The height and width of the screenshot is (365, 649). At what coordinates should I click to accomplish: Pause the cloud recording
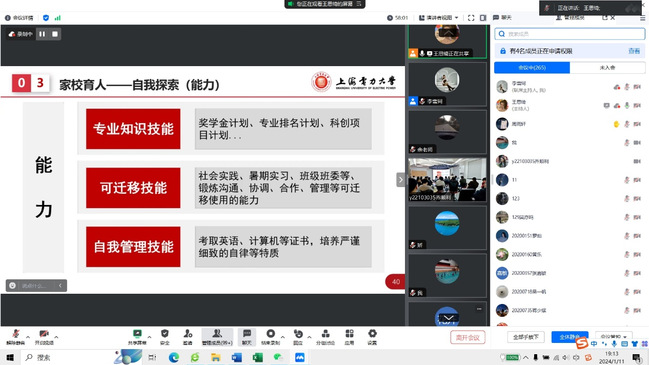coord(42,34)
